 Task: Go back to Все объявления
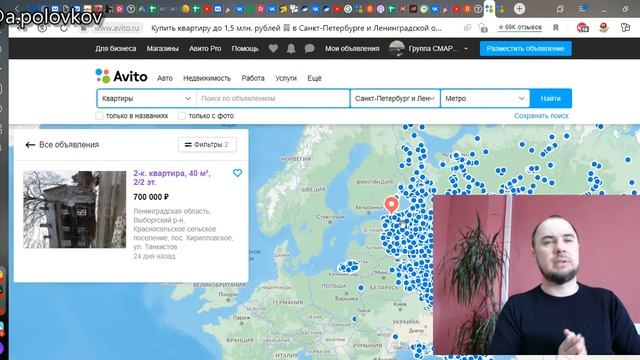coord(69,144)
